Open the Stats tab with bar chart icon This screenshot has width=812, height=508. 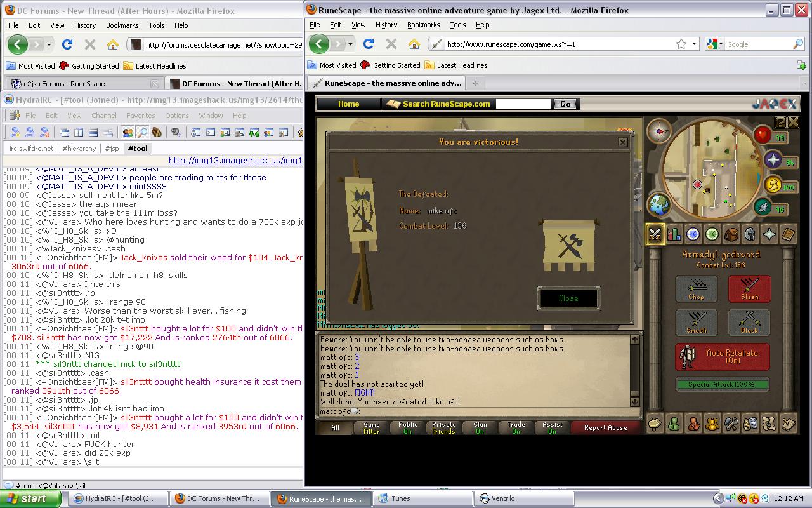[x=674, y=234]
